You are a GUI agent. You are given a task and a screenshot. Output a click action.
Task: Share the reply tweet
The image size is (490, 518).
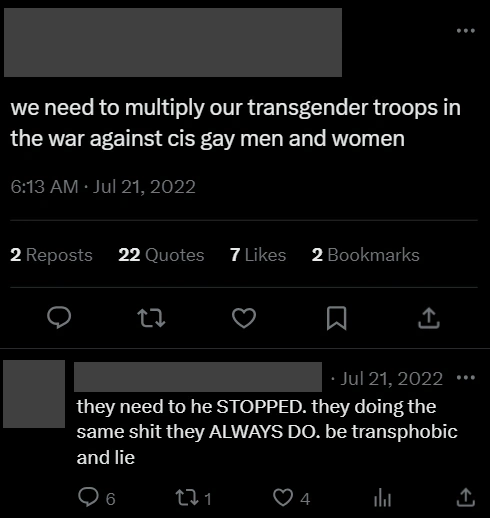pos(466,498)
